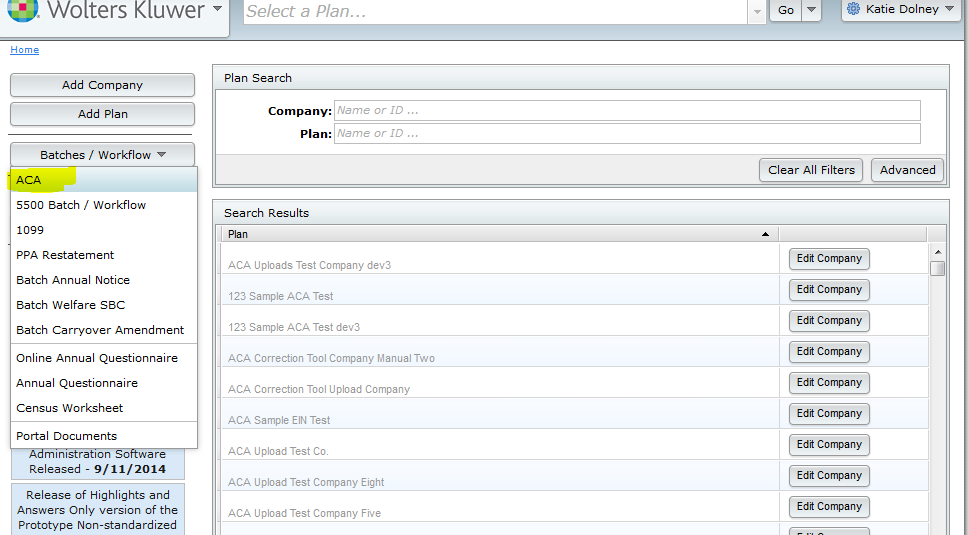This screenshot has height=535, width=969.
Task: Edit Company for ACA Upload Test Company Eight
Action: point(829,476)
